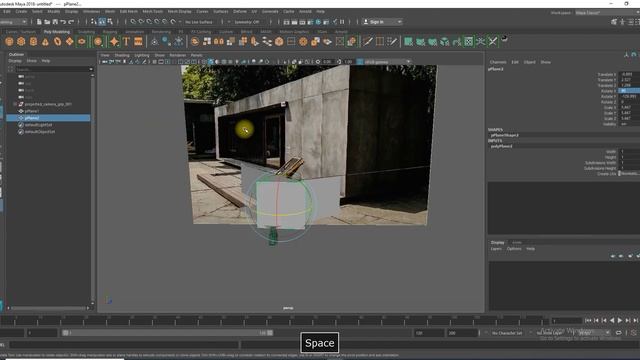This screenshot has height=360, width=640.
Task: Click the crossed-tools icon at shelf end
Action: [493, 41]
